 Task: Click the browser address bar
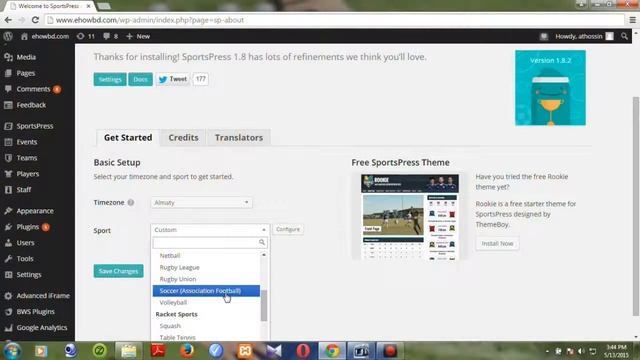point(335,20)
